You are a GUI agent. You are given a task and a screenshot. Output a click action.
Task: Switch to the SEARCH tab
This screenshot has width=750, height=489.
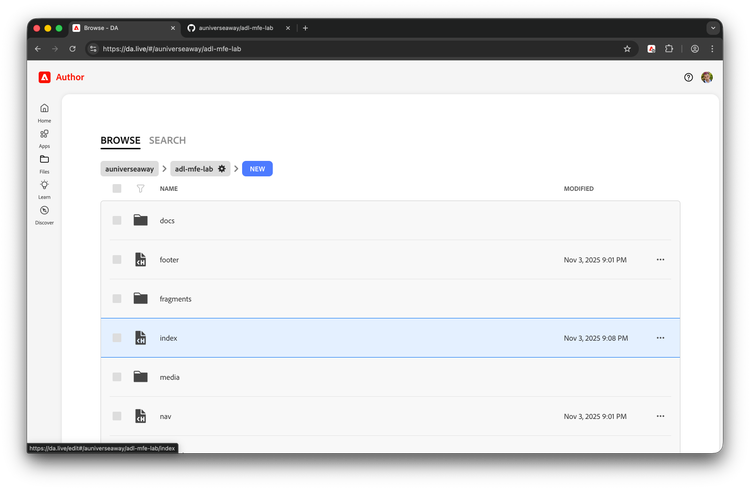click(x=167, y=141)
